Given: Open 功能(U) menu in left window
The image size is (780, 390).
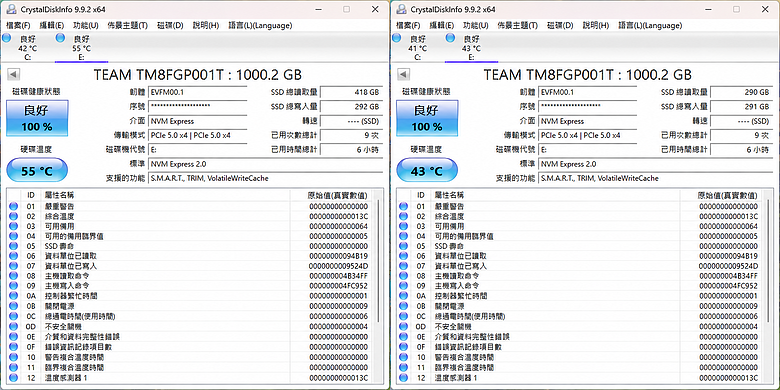Looking at the screenshot, I should coord(86,25).
